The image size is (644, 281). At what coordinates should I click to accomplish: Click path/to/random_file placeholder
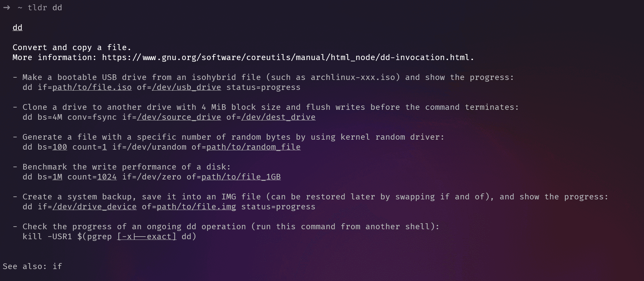click(x=253, y=147)
